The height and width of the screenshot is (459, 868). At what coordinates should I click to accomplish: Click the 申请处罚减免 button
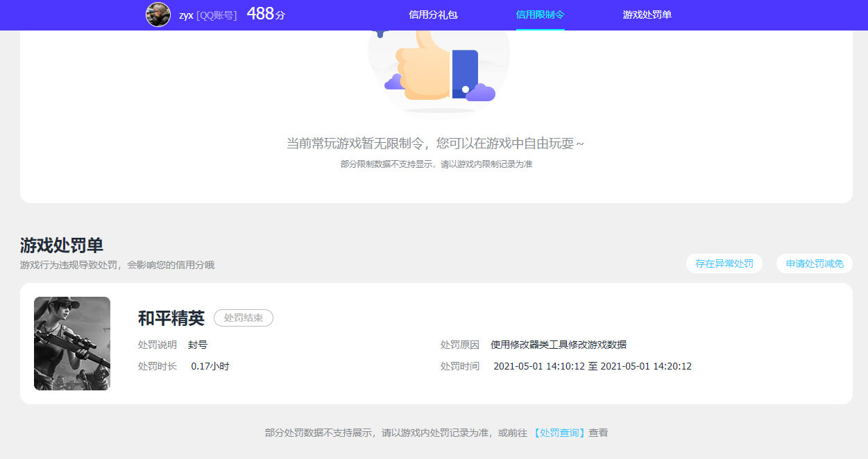point(815,263)
